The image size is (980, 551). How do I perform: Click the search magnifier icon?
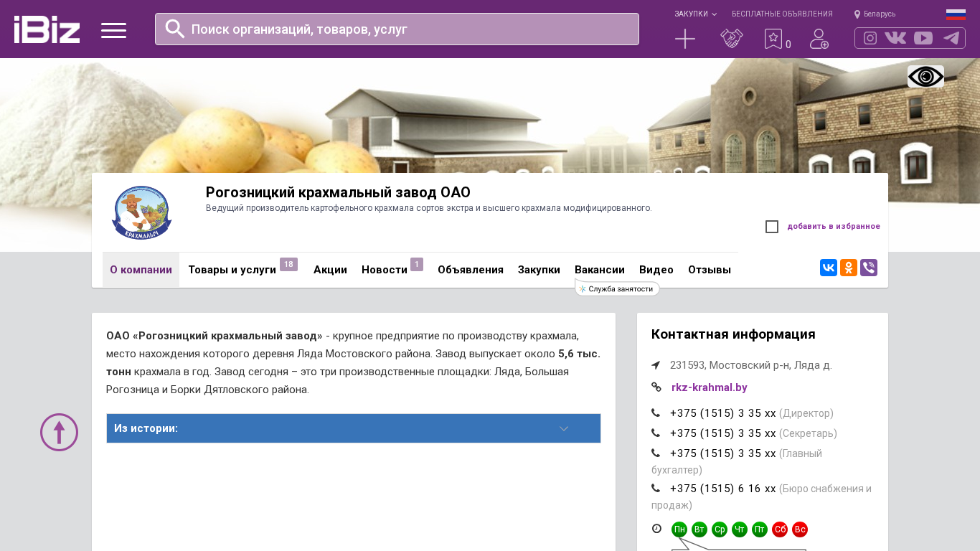[x=175, y=29]
